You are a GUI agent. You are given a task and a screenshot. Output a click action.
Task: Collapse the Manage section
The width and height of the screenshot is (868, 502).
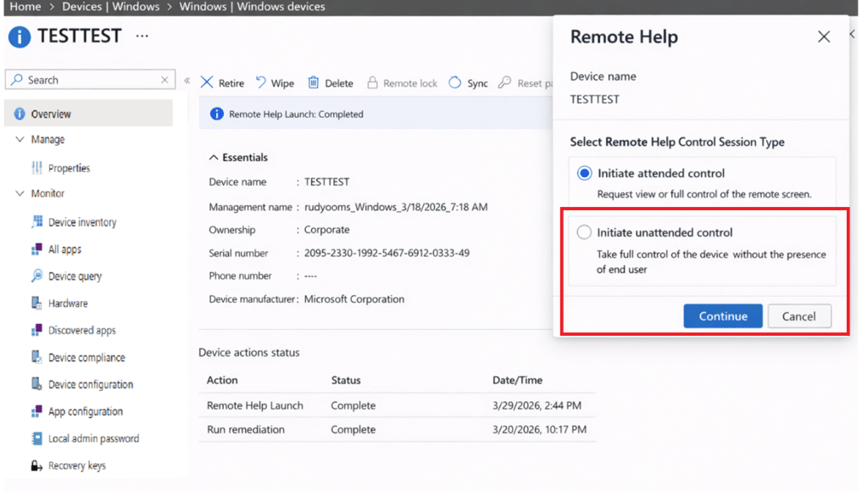point(19,139)
